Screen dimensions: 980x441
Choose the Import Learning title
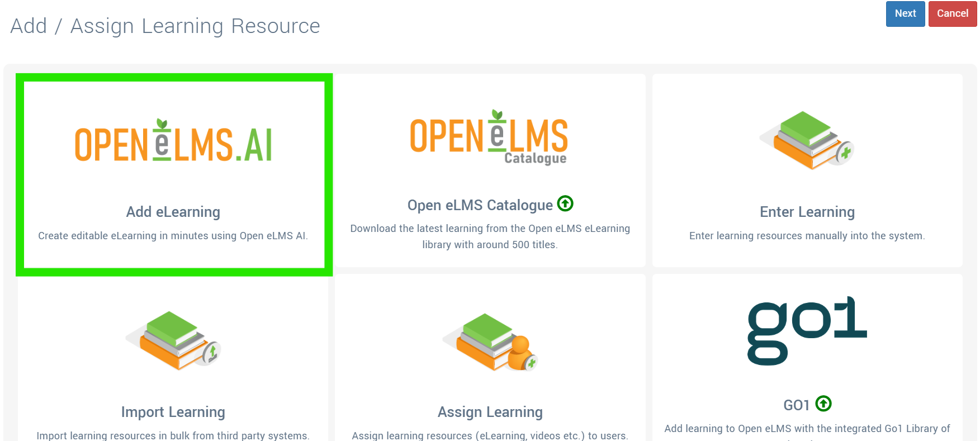coord(173,412)
